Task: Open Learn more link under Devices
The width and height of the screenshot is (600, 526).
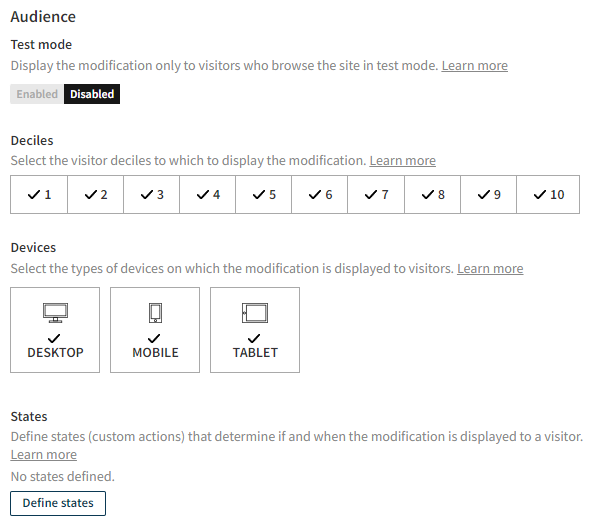Action: (490, 269)
